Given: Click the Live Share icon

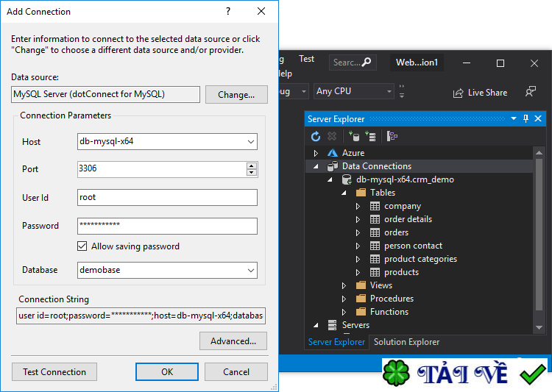Looking at the screenshot, I should (x=458, y=93).
